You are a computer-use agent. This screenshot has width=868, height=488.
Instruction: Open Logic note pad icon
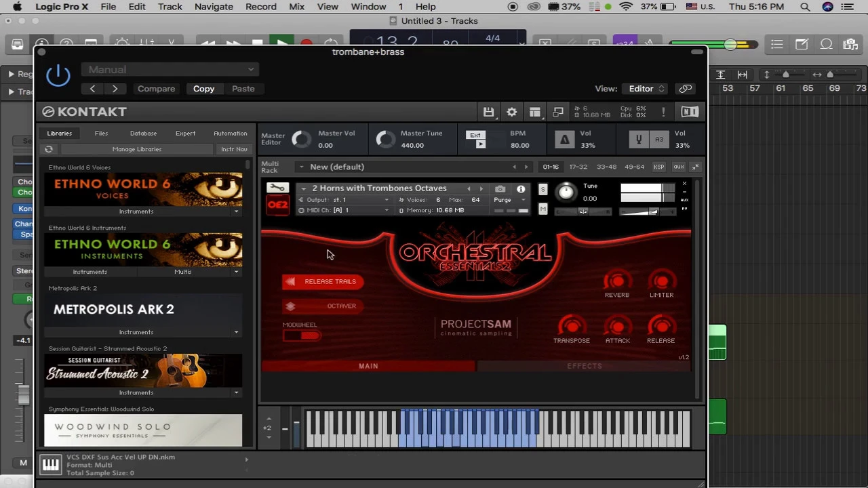pyautogui.click(x=802, y=45)
